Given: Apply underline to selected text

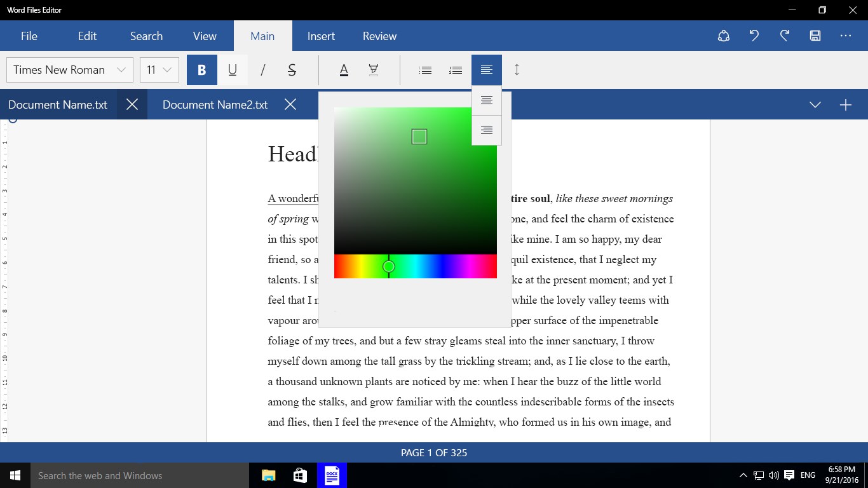Looking at the screenshot, I should (x=233, y=70).
